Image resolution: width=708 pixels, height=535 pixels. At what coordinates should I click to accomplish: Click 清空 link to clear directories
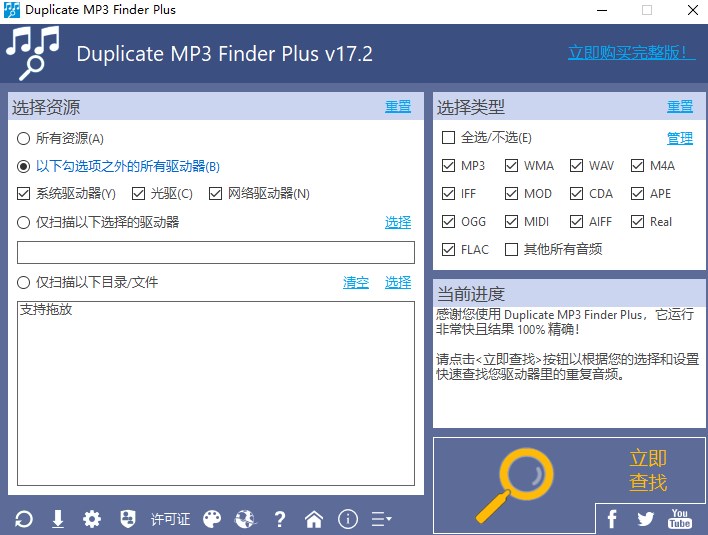[x=356, y=283]
